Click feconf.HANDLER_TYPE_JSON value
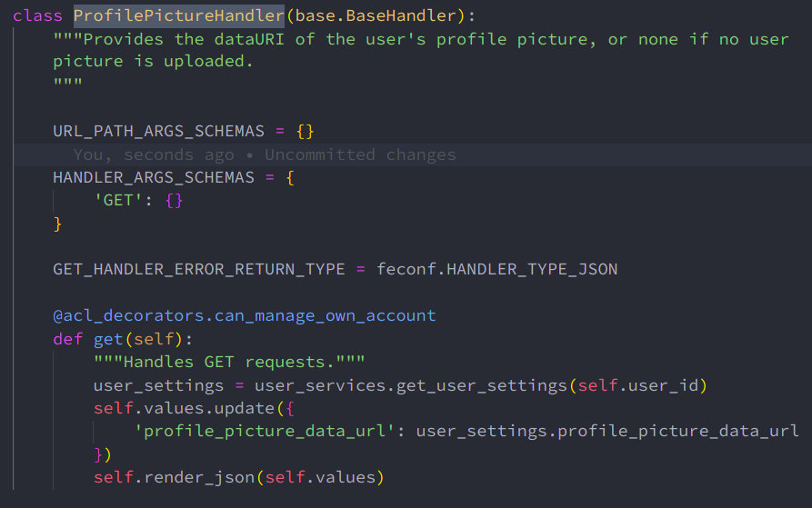Screen dimensions: 812x508 coord(496,269)
